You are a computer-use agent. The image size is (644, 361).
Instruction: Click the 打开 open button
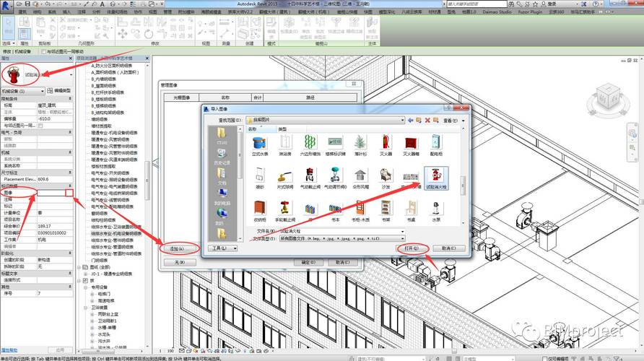click(412, 248)
